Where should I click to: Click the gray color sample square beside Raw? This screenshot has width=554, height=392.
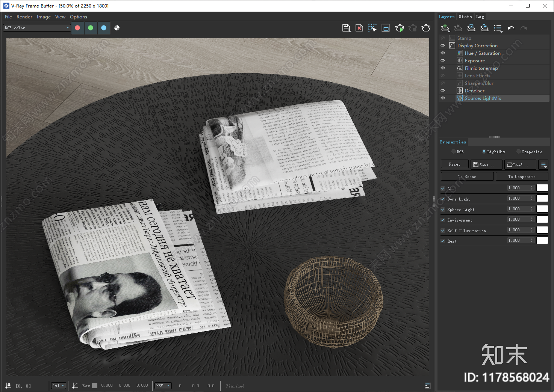tap(95, 386)
